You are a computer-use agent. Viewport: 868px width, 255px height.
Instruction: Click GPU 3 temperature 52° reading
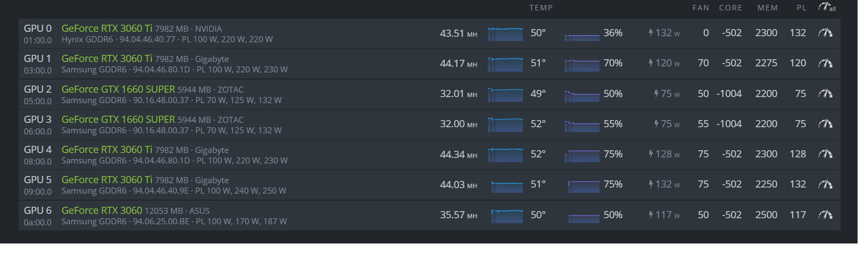point(538,124)
